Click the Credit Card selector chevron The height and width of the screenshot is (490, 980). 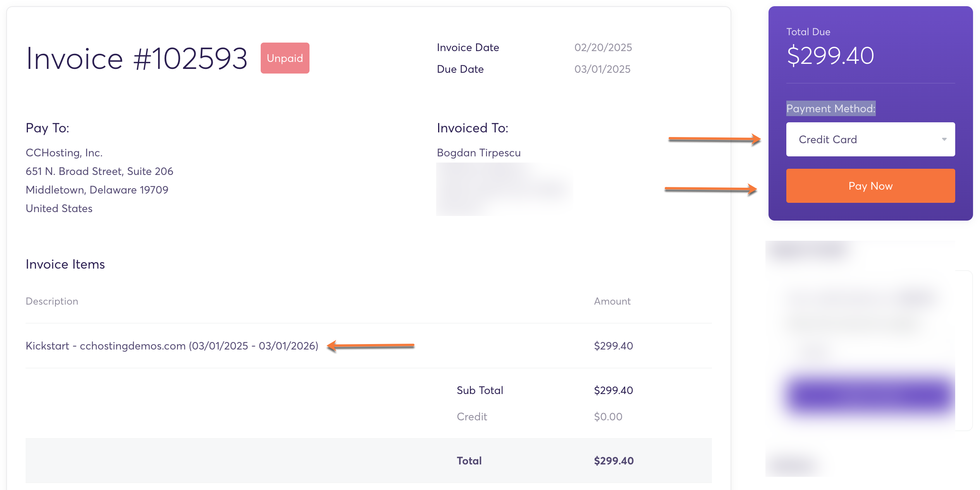click(944, 139)
